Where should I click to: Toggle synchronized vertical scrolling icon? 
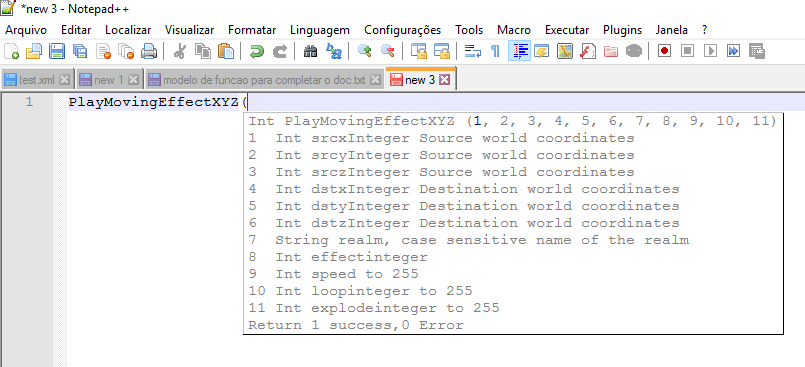tap(419, 51)
